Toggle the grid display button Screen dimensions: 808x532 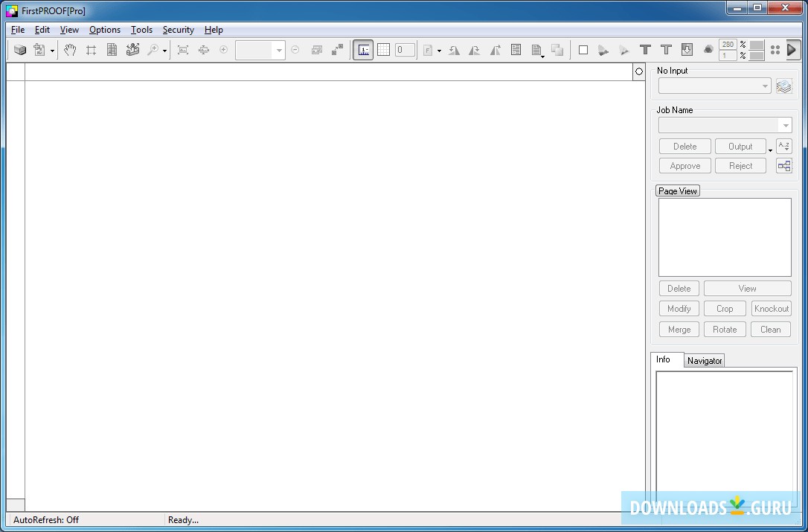pos(383,50)
